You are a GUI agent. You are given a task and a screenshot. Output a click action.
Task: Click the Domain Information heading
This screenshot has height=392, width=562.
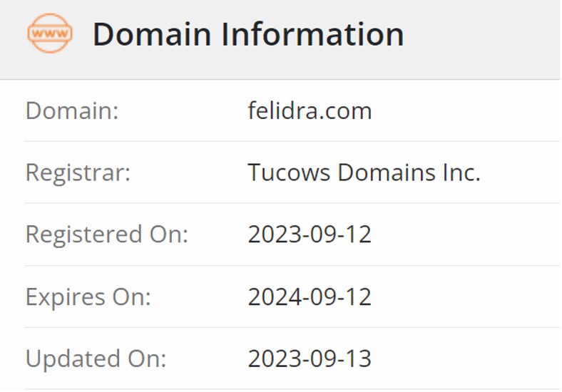tap(247, 34)
